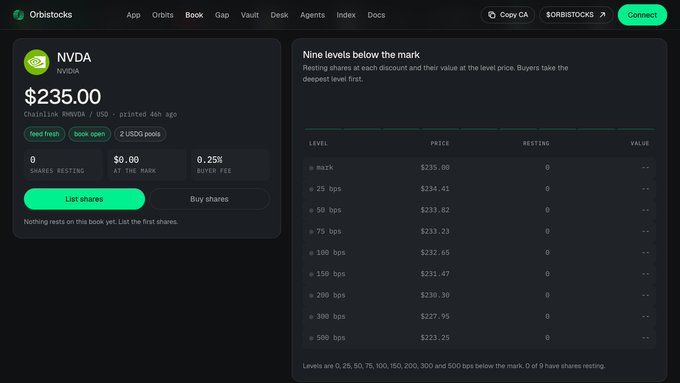Click the Orbistocks logo icon
This screenshot has height=383, width=680.
click(19, 15)
